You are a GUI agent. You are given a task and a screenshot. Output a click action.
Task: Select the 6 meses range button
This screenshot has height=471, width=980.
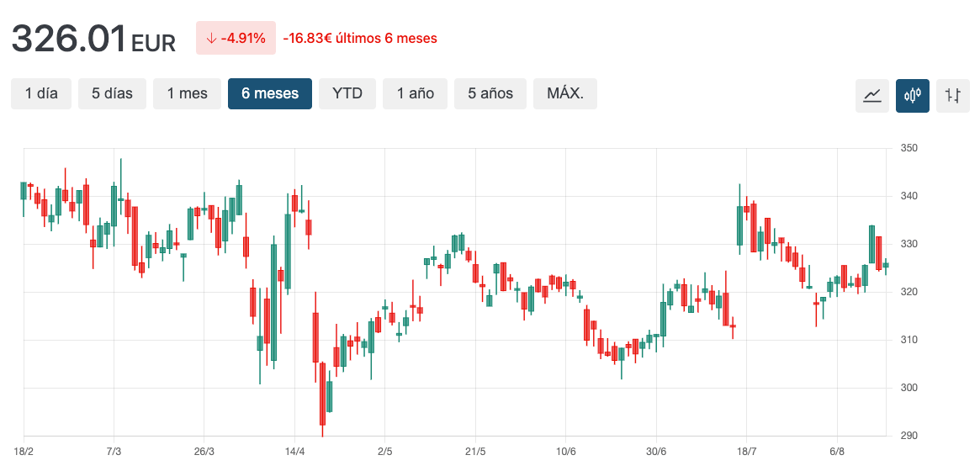(270, 93)
